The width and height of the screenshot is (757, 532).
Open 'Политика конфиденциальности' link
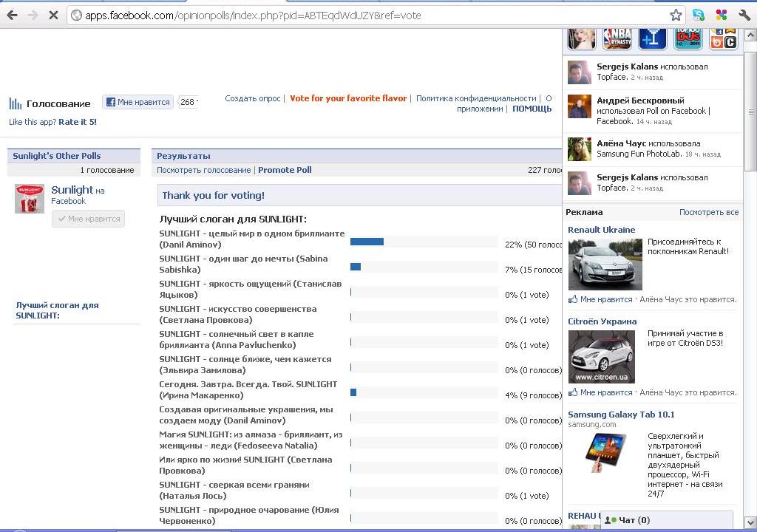tap(475, 98)
